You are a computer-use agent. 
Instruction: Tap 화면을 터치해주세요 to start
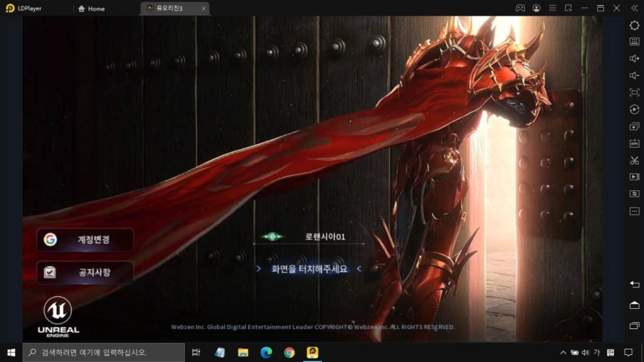[x=309, y=269]
